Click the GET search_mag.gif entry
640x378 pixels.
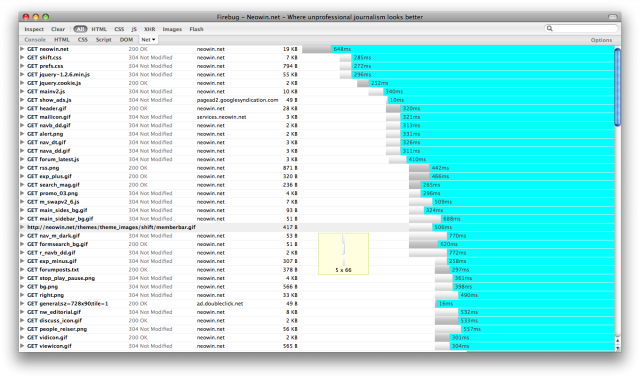(x=53, y=185)
